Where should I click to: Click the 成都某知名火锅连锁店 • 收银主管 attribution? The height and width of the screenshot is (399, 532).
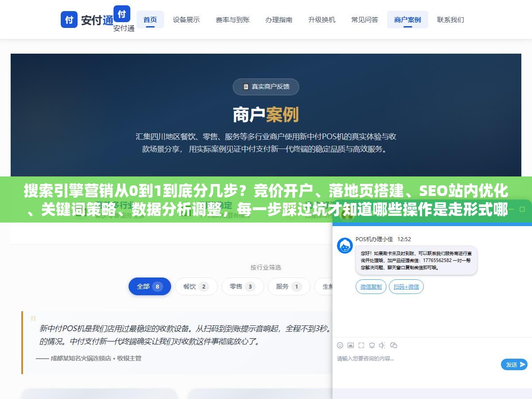pos(88,358)
